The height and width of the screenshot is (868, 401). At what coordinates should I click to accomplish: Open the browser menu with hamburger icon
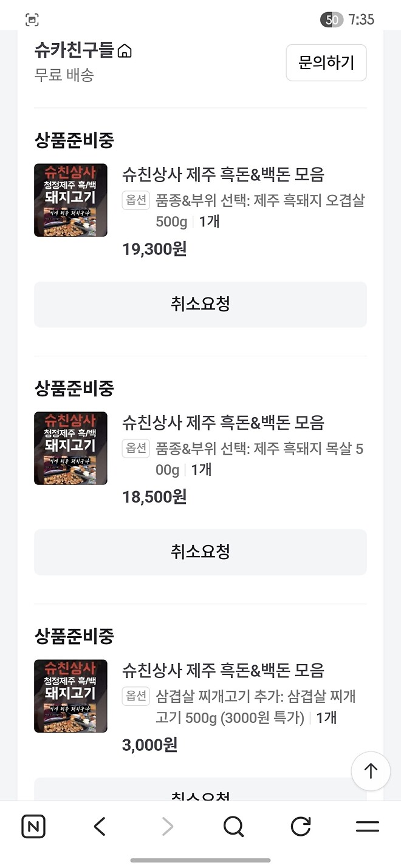coord(366,826)
